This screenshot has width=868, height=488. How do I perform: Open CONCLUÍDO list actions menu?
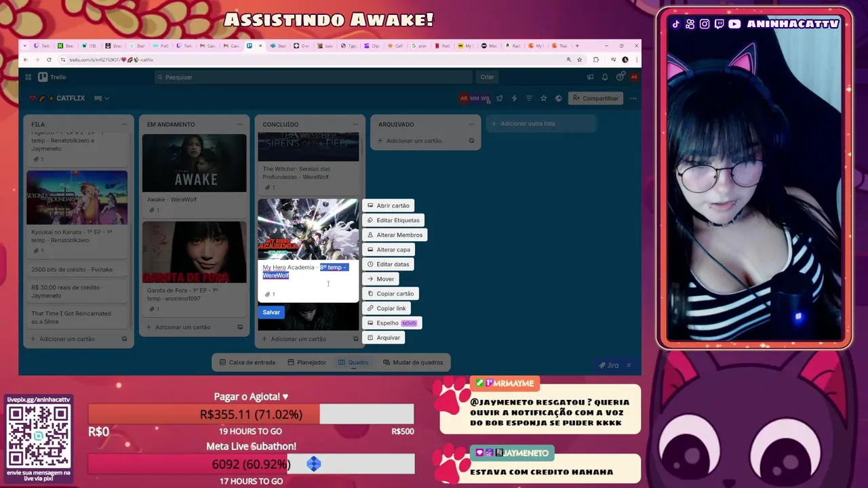[x=355, y=124]
